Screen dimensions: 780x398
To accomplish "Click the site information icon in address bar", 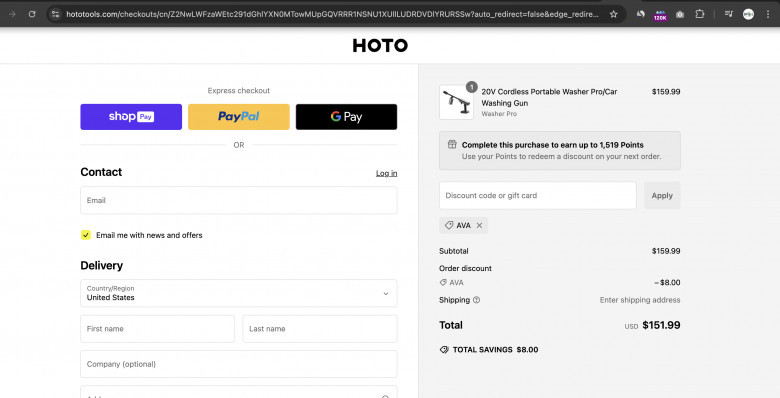I will click(56, 14).
